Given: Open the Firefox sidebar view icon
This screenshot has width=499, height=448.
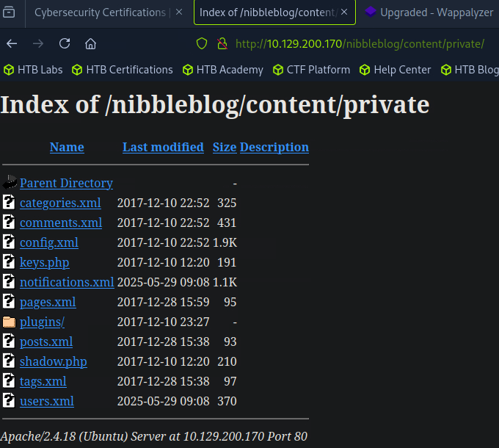Looking at the screenshot, I should pyautogui.click(x=12, y=12).
